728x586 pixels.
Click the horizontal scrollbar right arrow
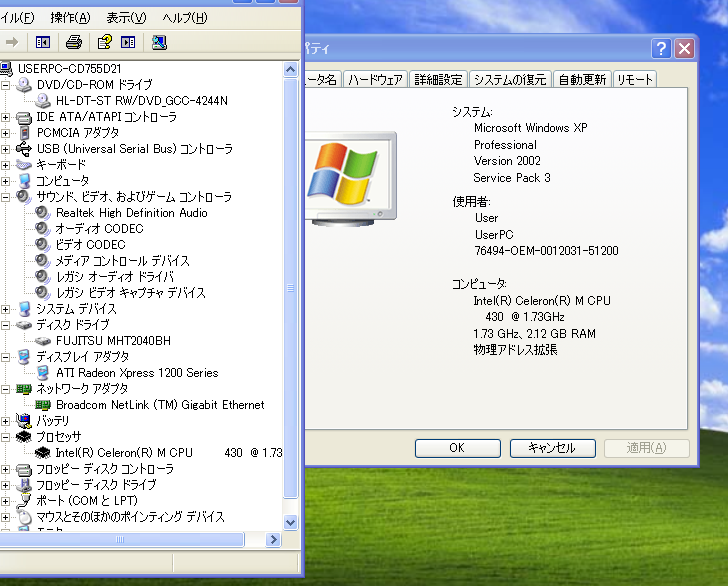(273, 540)
